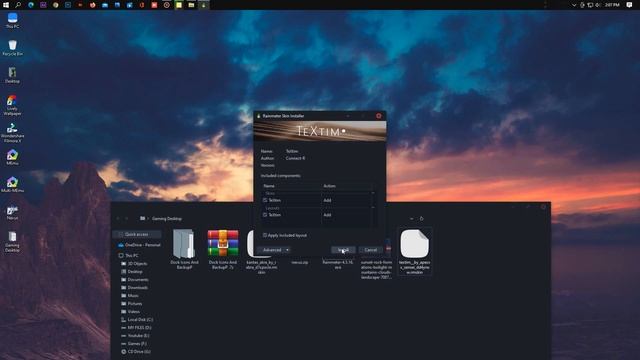Click the taskbar search magnifier icon
Image resolution: width=640 pixels, height=360 pixels.
click(x=18, y=5)
